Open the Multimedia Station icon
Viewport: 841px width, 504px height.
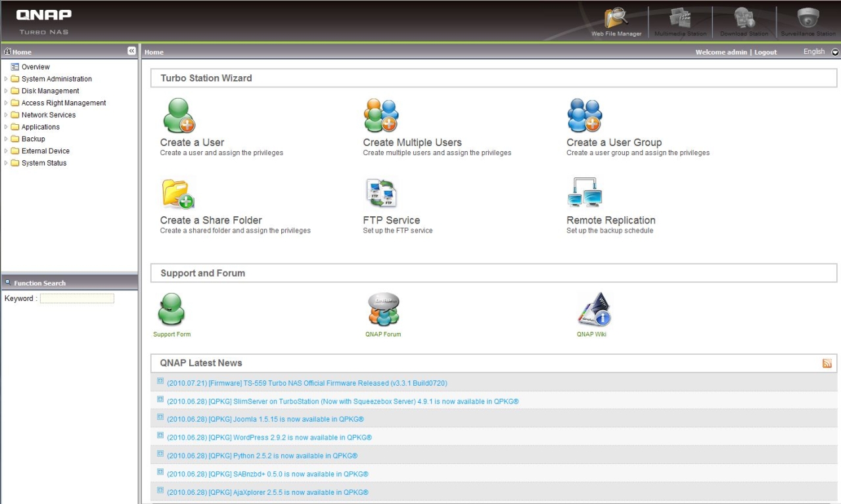click(680, 19)
